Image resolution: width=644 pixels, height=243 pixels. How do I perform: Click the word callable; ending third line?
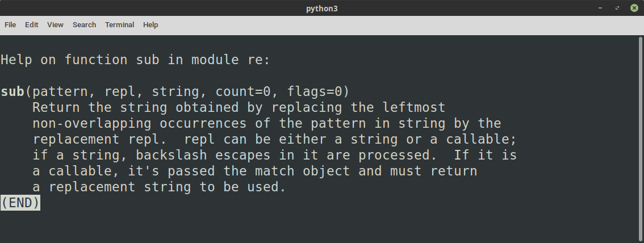point(482,140)
